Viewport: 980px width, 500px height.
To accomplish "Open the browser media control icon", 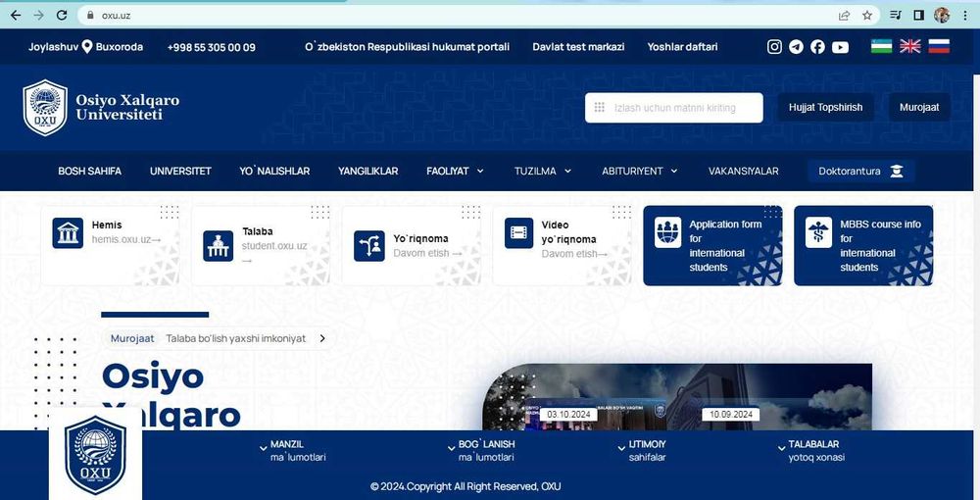I will click(x=896, y=16).
